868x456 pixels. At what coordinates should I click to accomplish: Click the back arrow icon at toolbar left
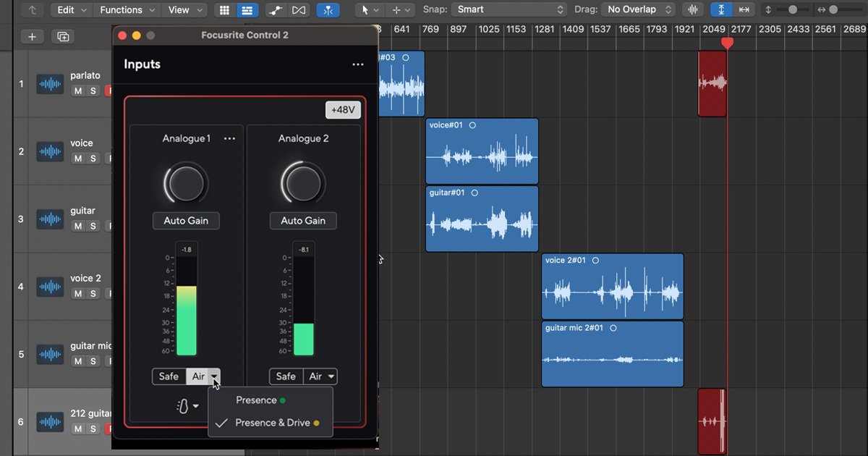pyautogui.click(x=33, y=10)
